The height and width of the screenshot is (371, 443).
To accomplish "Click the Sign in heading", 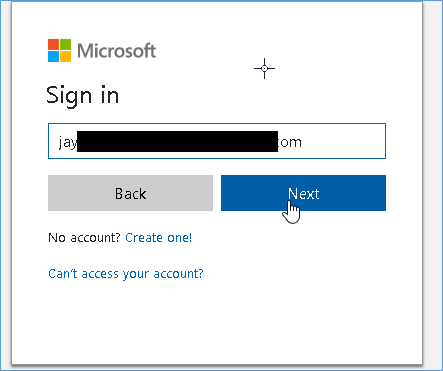I will tap(82, 96).
